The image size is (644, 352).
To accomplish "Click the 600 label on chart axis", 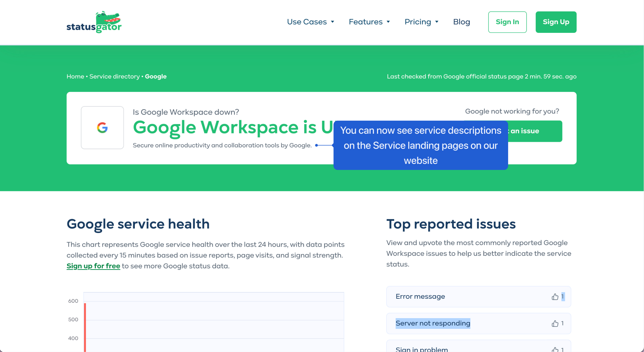I will (73, 301).
